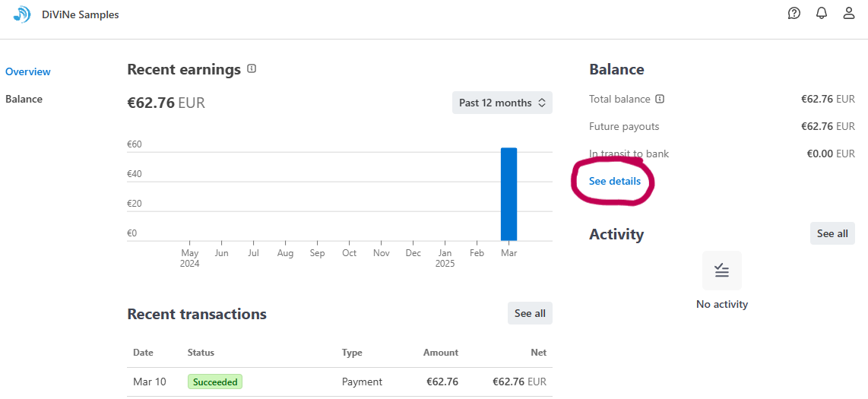This screenshot has width=868, height=399.
Task: Click info icon beside Recent earnings
Action: [252, 69]
